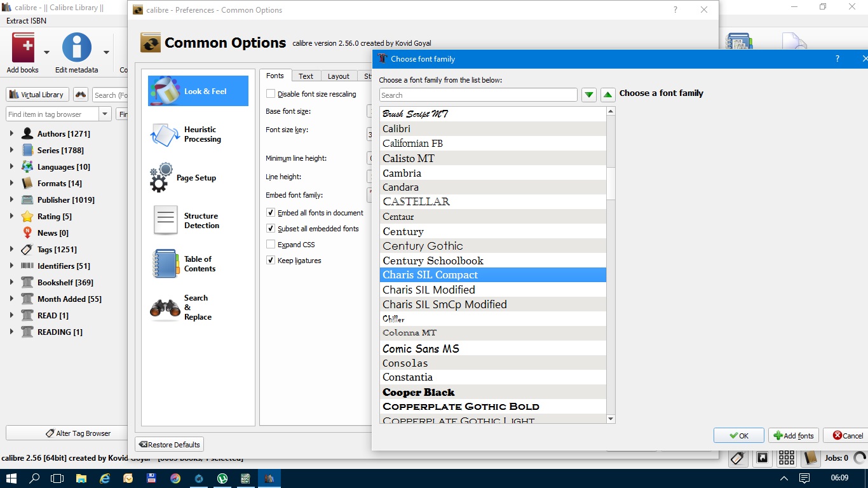Image resolution: width=868 pixels, height=488 pixels.
Task: Click the book details icon in status bar
Action: click(810, 457)
